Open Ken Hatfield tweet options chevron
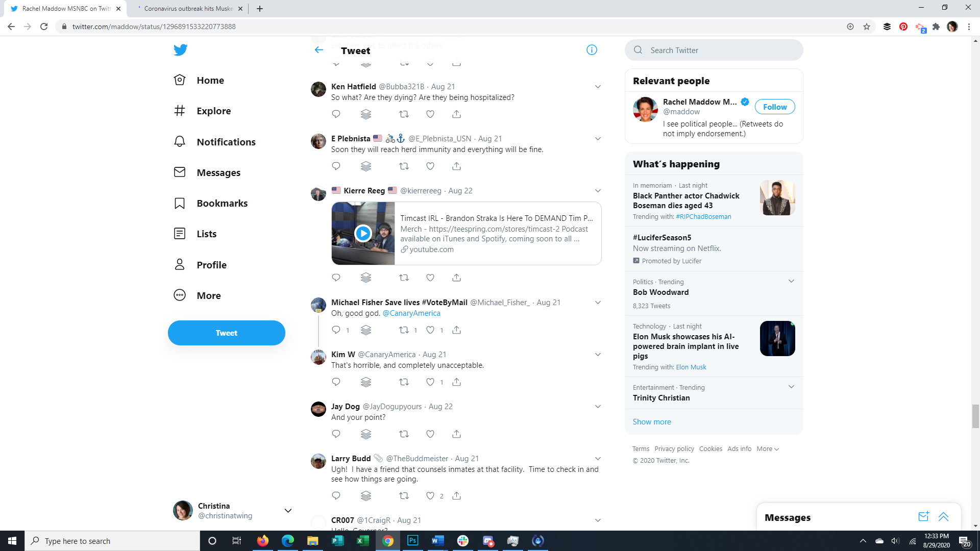Image resolution: width=980 pixels, height=551 pixels. [598, 87]
